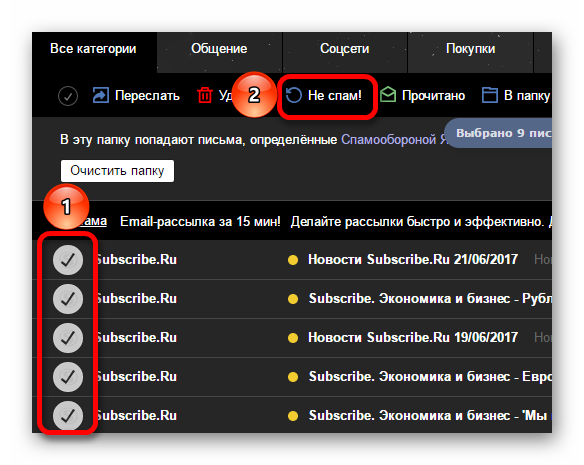This screenshot has height=465, width=584.
Task: Open subject Subscribe. Экономика и бизнес - Рубл
Action: pyautogui.click(x=430, y=299)
